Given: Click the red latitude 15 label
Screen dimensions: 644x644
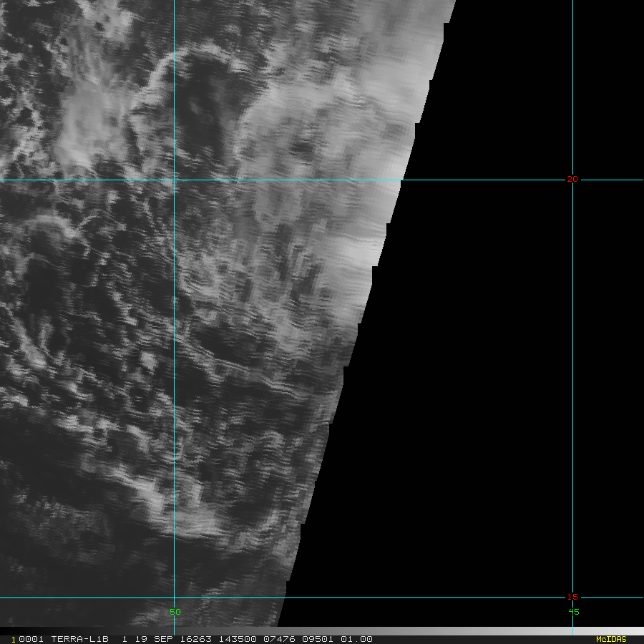Looking at the screenshot, I should (572, 597).
